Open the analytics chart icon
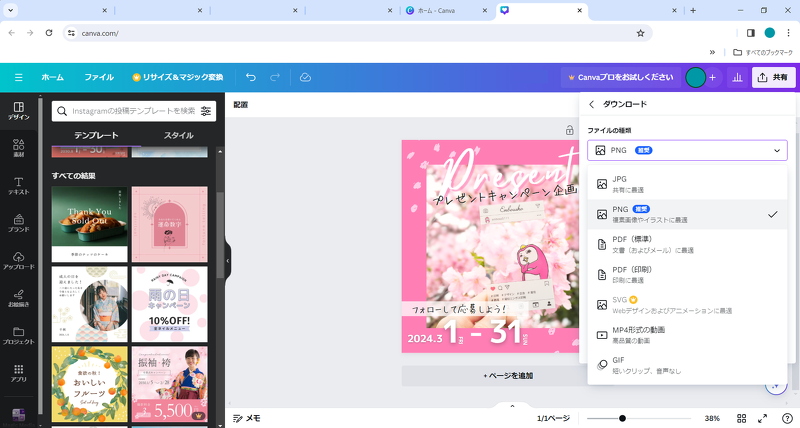 click(737, 78)
